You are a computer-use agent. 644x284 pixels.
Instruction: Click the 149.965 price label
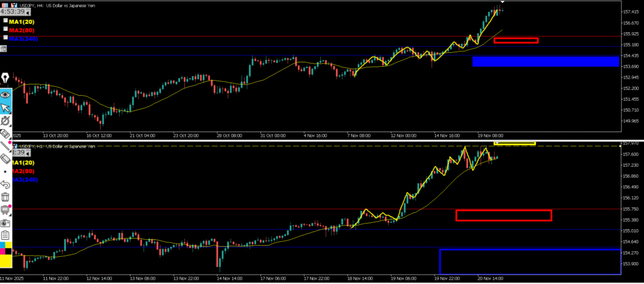click(631, 121)
